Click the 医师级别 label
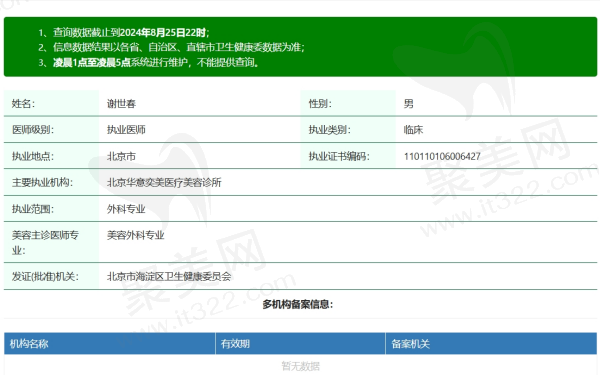This screenshot has width=600, height=375. pyautogui.click(x=33, y=130)
